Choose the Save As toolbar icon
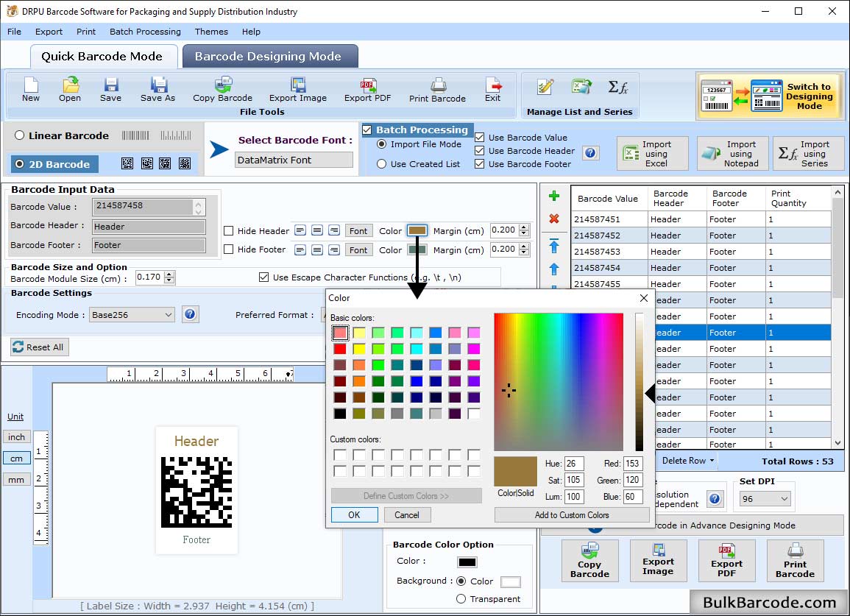The height and width of the screenshot is (616, 850). pyautogui.click(x=157, y=90)
